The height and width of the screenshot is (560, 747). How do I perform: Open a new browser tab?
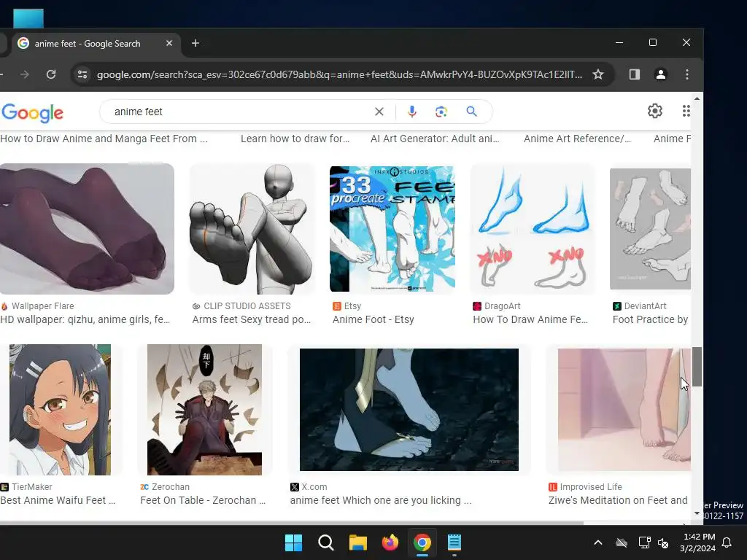(196, 43)
